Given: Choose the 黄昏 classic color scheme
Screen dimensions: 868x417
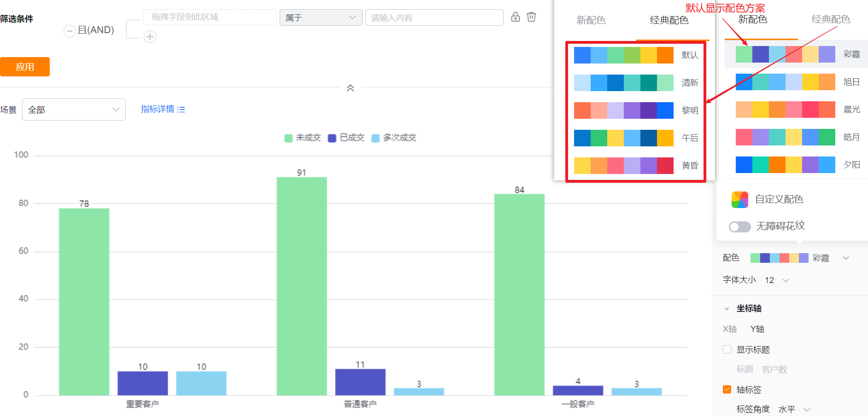Looking at the screenshot, I should pyautogui.click(x=636, y=166).
